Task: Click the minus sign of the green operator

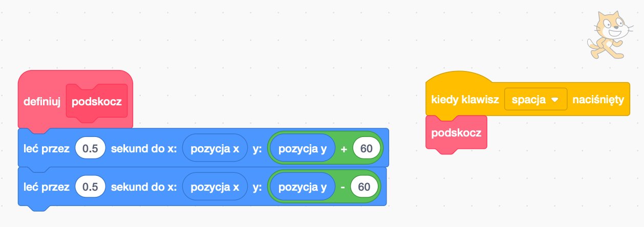Action: pyautogui.click(x=342, y=187)
